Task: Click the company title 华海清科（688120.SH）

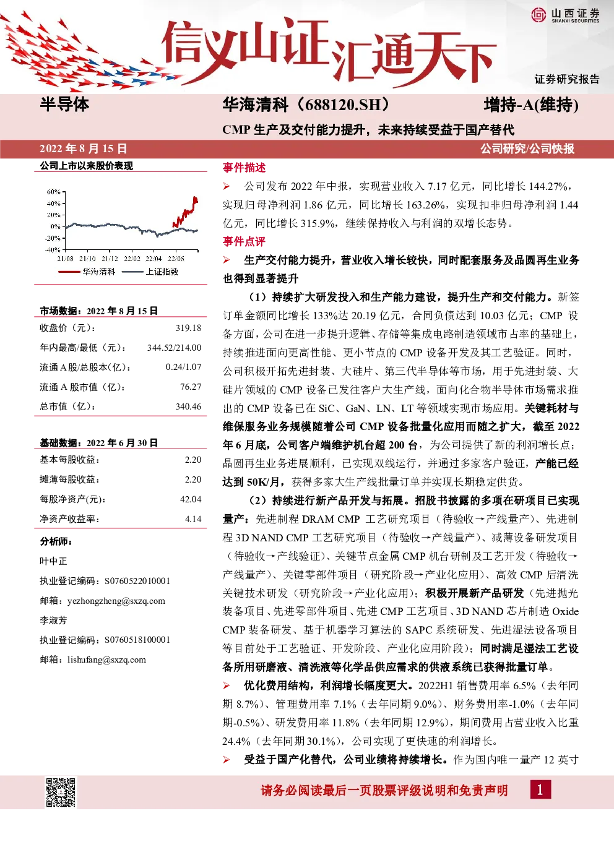Action: point(306,105)
